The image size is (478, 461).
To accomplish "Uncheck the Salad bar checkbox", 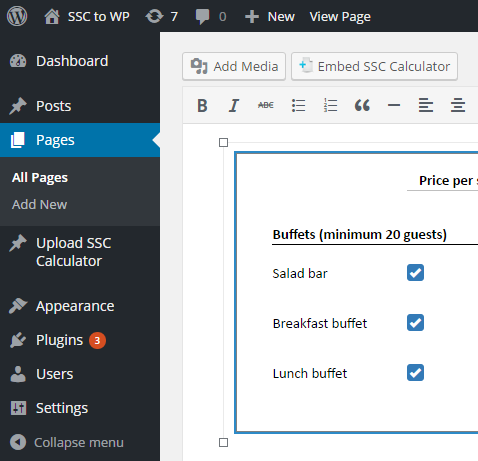I will click(415, 273).
